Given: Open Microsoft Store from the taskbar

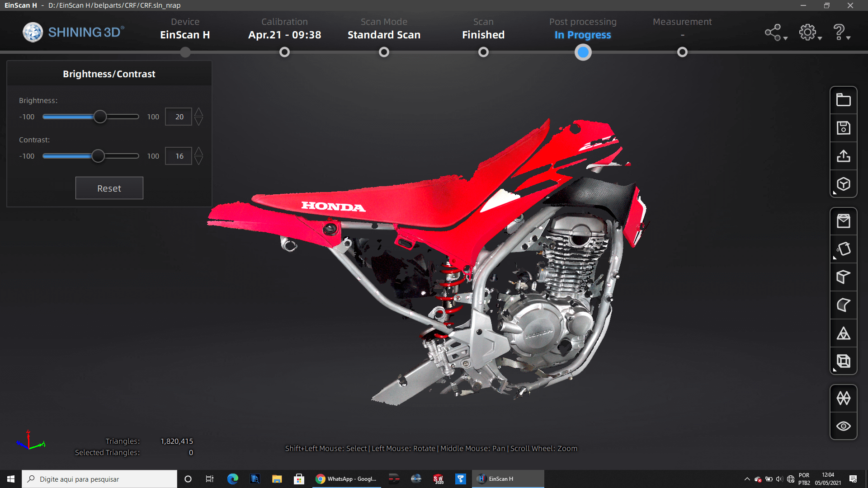Looking at the screenshot, I should click(x=299, y=479).
